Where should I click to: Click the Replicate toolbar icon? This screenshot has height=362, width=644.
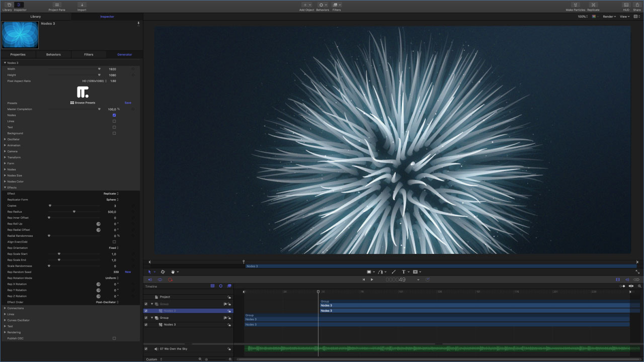point(593,5)
